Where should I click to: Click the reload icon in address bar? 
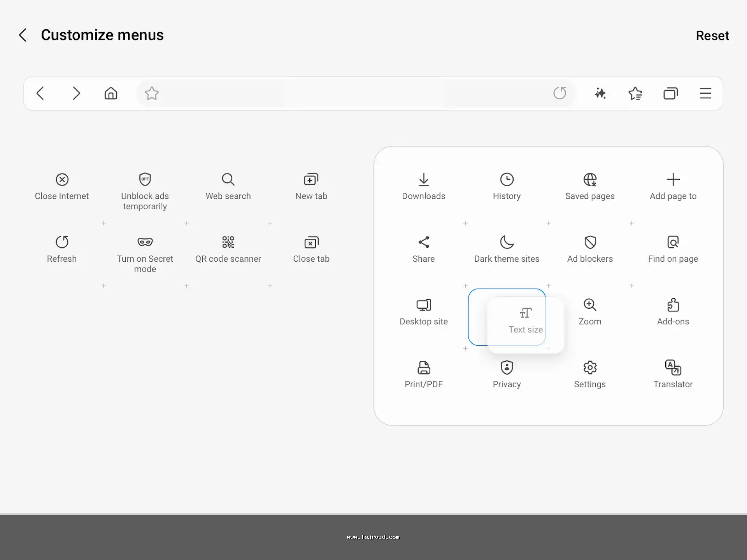pyautogui.click(x=559, y=93)
